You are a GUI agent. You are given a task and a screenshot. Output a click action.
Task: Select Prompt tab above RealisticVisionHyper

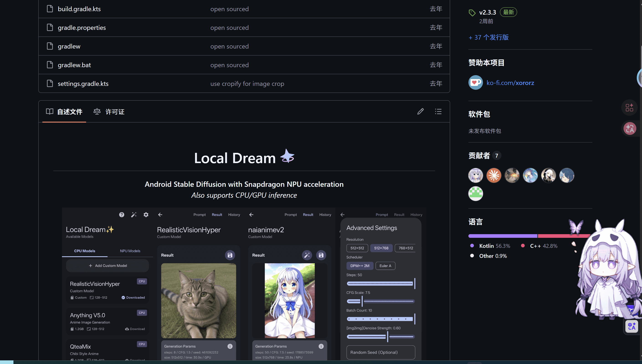tap(200, 215)
